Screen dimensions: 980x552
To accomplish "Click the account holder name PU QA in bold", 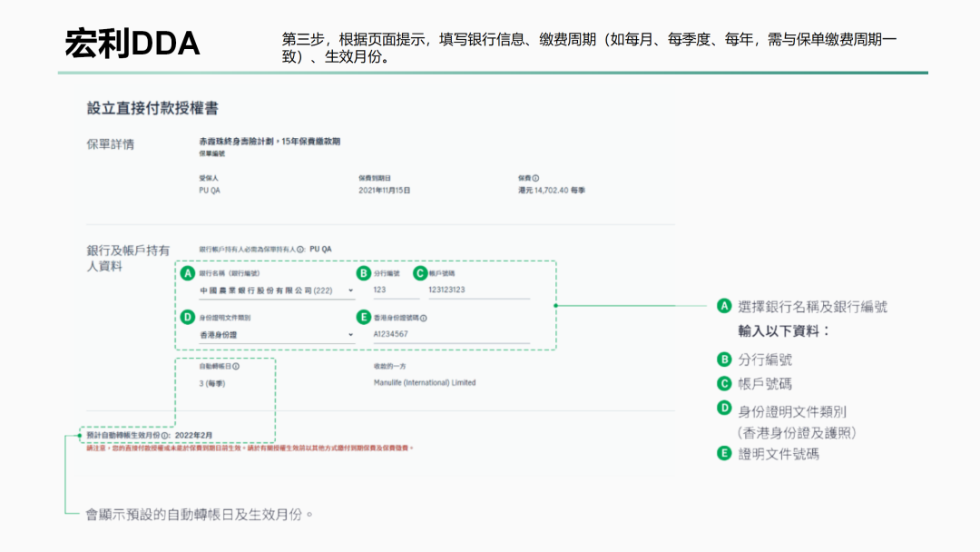I will coord(320,250).
